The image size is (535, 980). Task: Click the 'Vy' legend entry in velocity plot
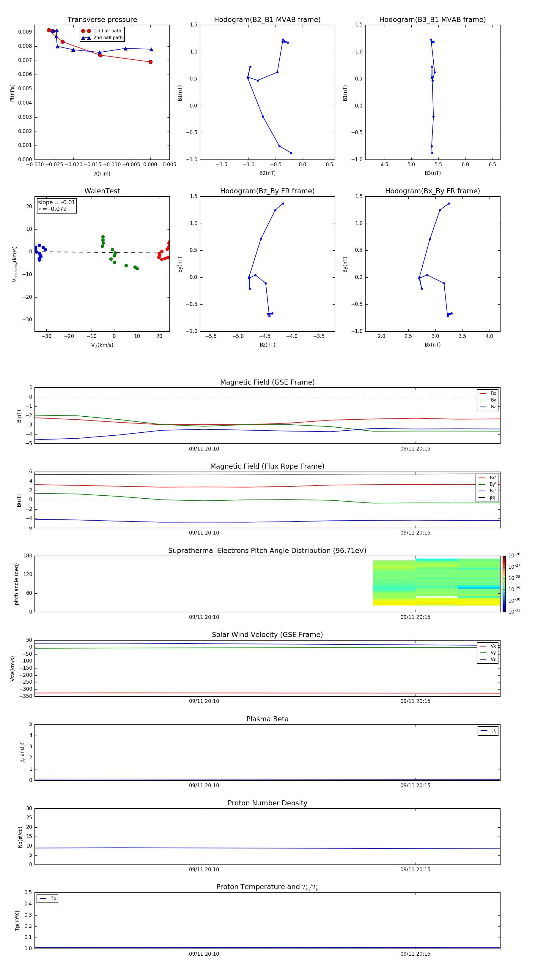[488, 652]
